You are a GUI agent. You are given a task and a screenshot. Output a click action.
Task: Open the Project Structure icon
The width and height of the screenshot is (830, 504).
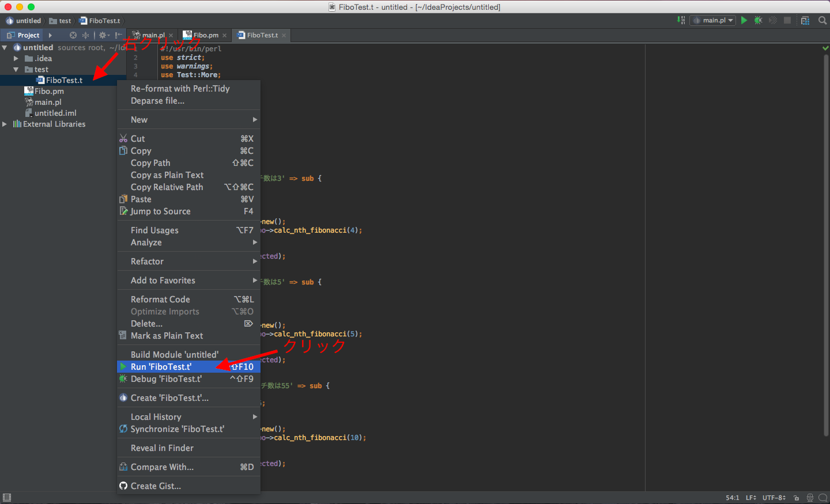(x=805, y=20)
